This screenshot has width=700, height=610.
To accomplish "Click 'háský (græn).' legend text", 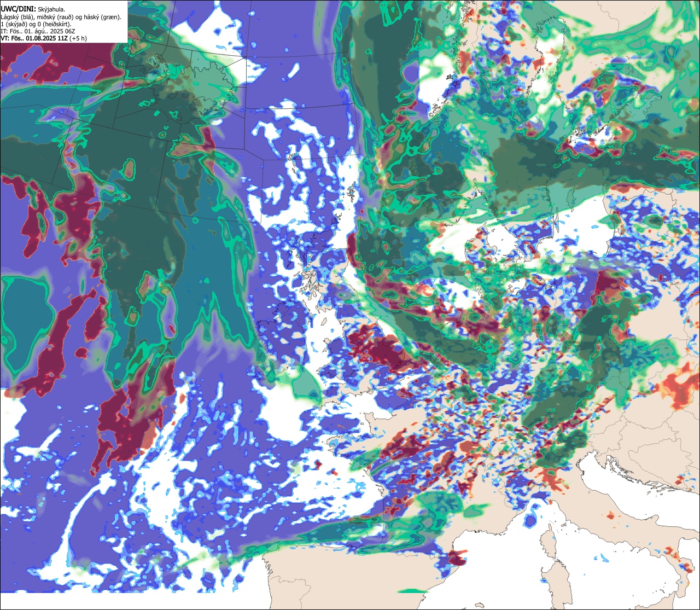I will 103,17.
